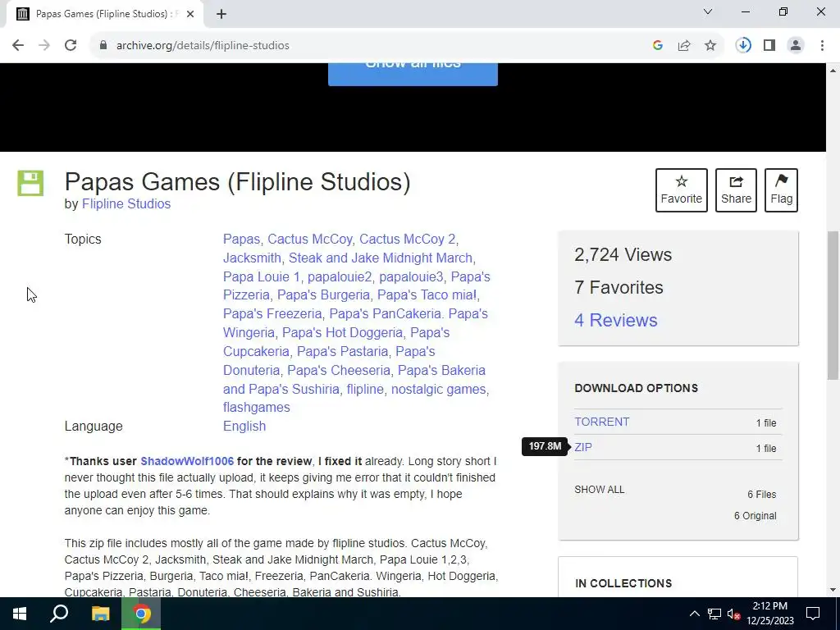Show hidden system tray icons

(x=694, y=614)
